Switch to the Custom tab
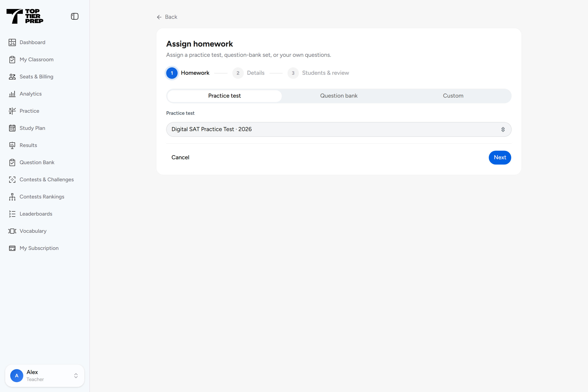588x392 pixels. pos(453,96)
